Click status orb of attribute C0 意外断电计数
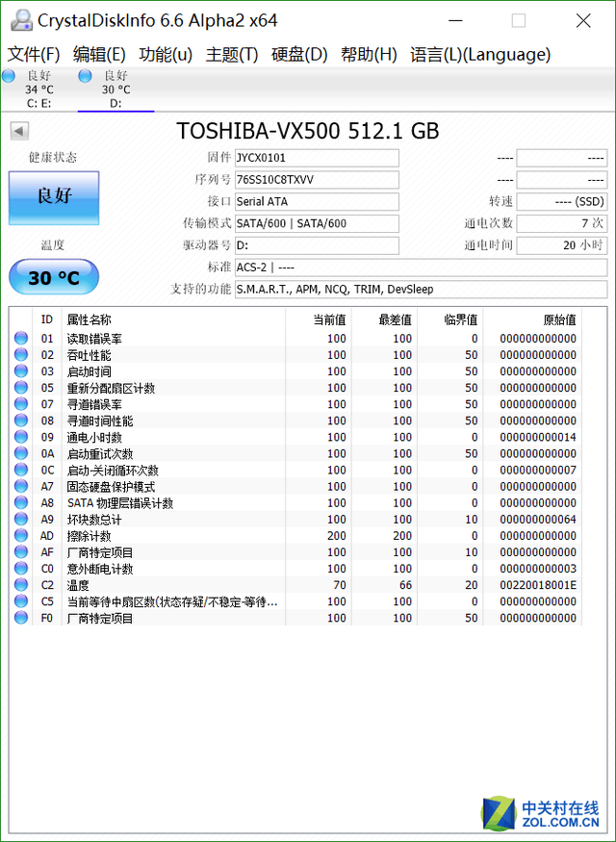Screen dimensions: 616x842 [x=21, y=568]
